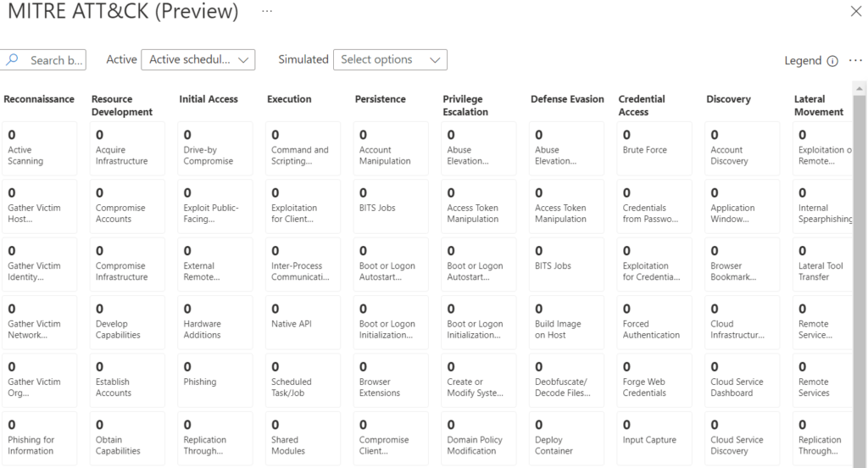Open the Legend info icon
Viewport: 868px width, 468px height.
point(832,61)
